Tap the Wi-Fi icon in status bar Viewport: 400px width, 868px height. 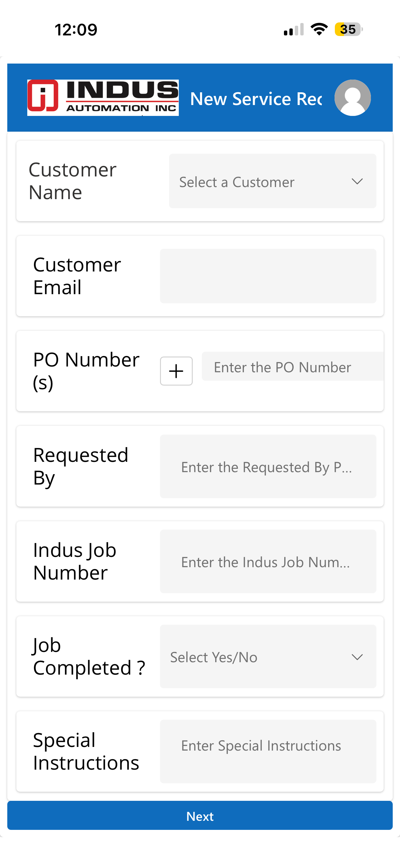pos(319,29)
